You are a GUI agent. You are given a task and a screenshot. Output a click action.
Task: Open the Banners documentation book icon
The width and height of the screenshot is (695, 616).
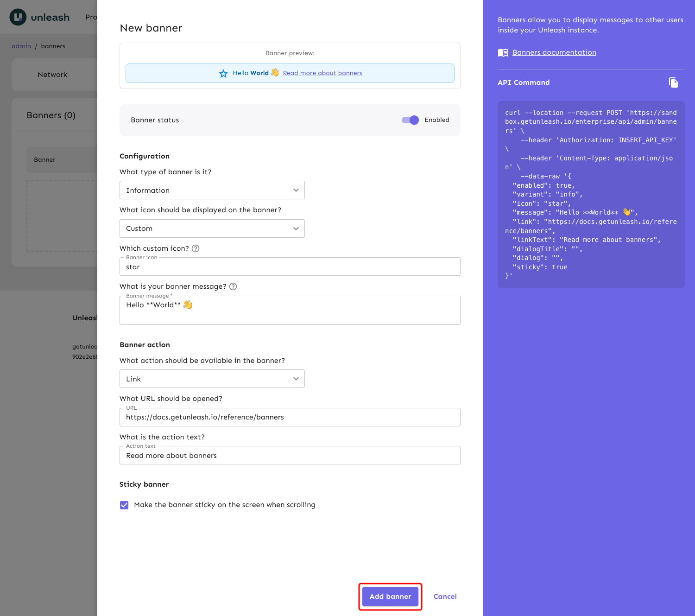pyautogui.click(x=503, y=52)
